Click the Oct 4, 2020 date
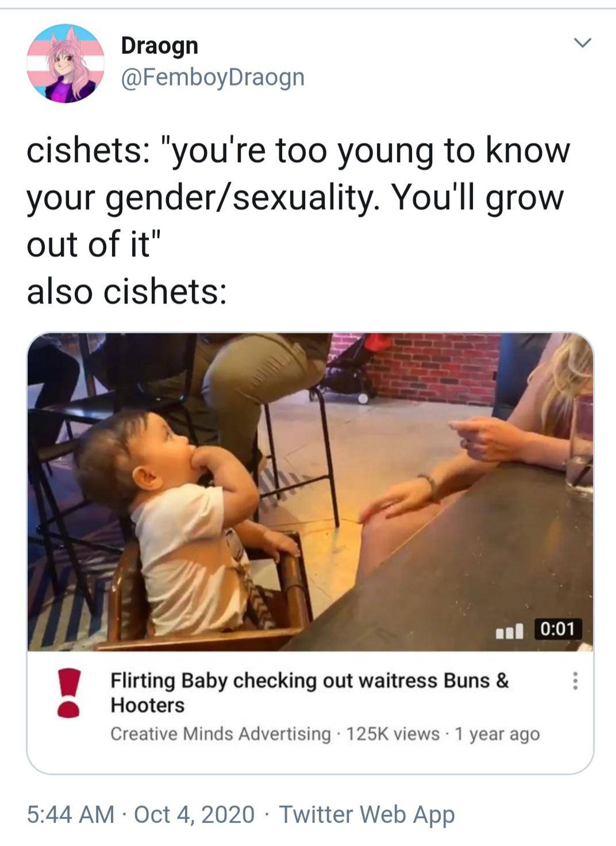 [194, 814]
